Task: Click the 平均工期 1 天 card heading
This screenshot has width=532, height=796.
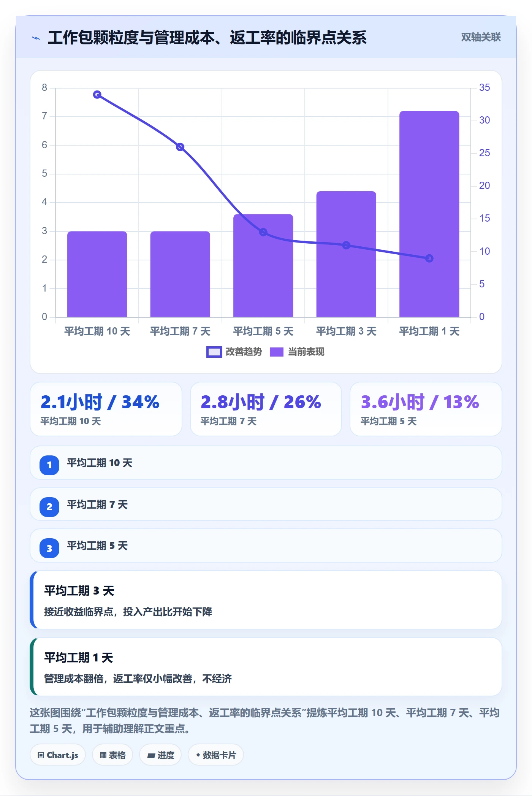Action: tap(79, 658)
